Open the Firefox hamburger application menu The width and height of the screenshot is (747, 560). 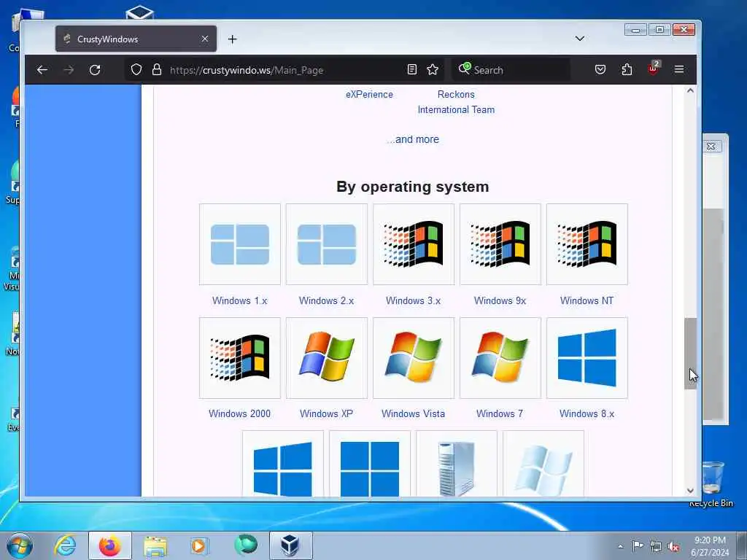click(679, 70)
